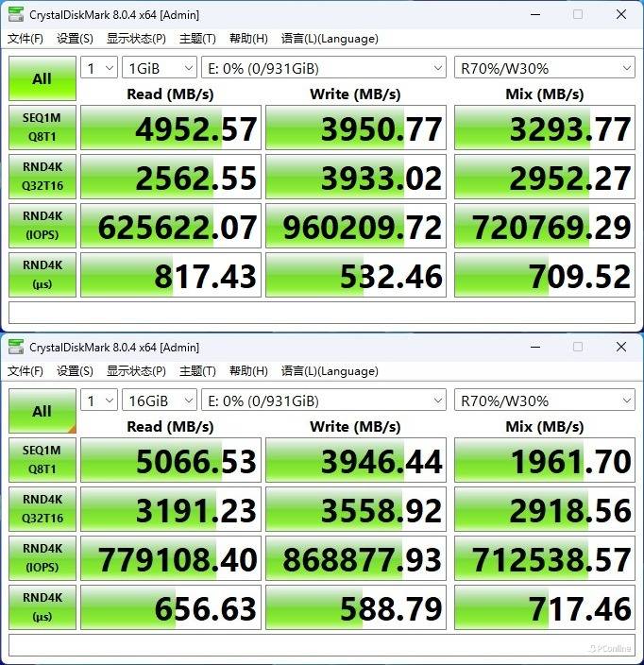Click the 720769.29 mix IOPS value
Screen dimensions: 644x665
pos(544,226)
